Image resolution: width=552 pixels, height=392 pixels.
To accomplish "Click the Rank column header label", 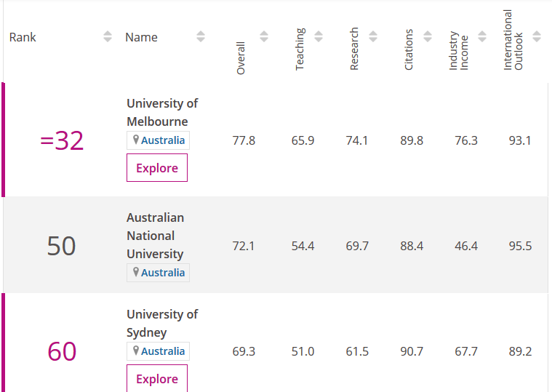I will click(x=23, y=37).
